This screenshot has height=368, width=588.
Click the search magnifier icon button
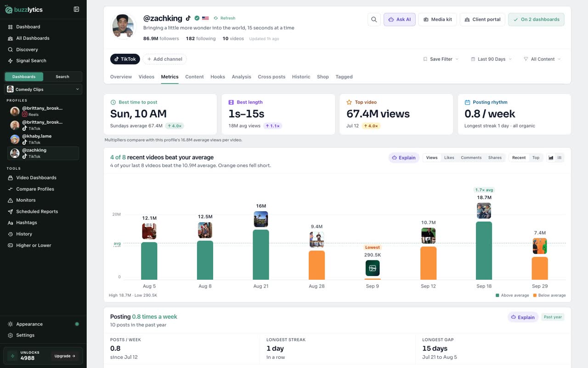click(x=374, y=19)
